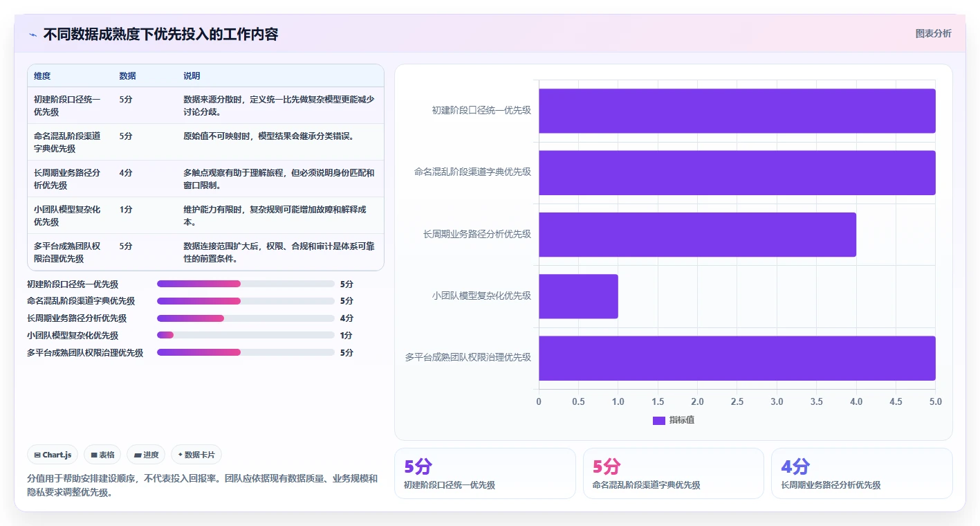Click the short chart bar for 小团队模型复杂化优先级
The width and height of the screenshot is (980, 526).
click(x=578, y=296)
